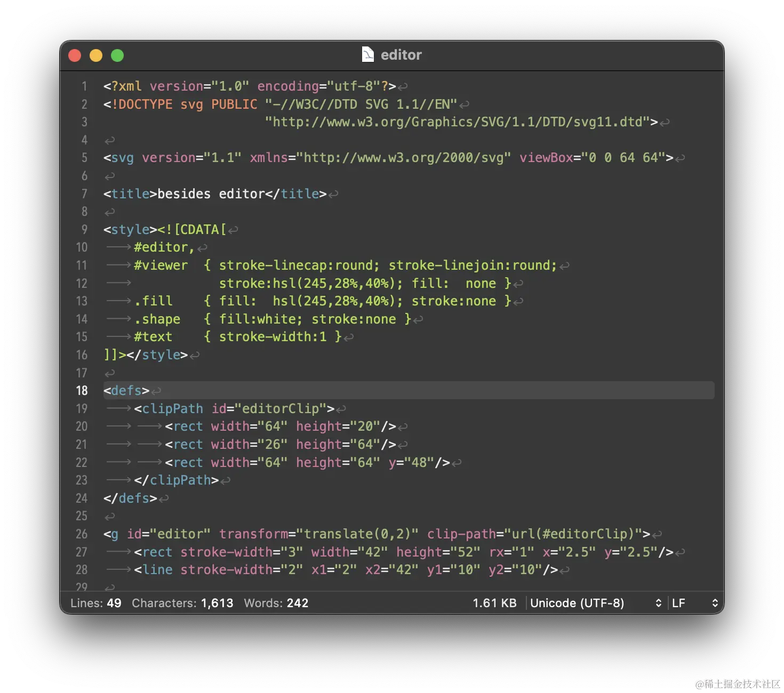
Task: Click the <?xml version="1.0" declaration line
Action: [x=255, y=86]
